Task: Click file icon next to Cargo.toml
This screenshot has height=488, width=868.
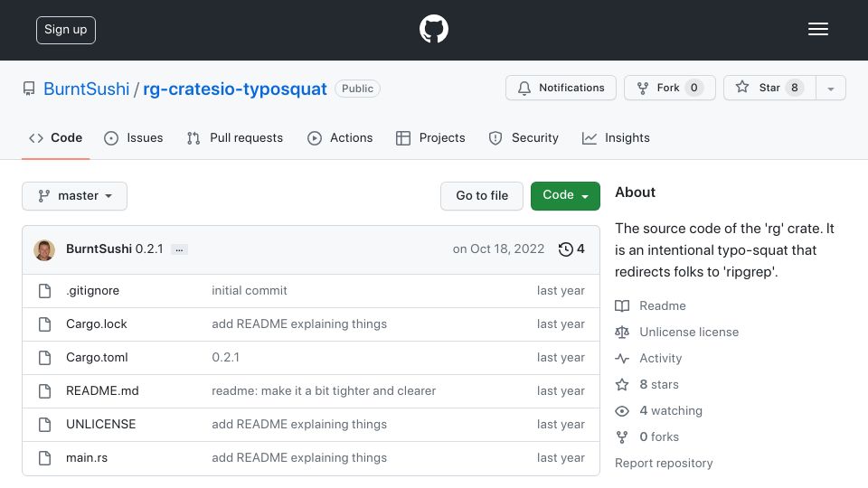Action: 45,358
